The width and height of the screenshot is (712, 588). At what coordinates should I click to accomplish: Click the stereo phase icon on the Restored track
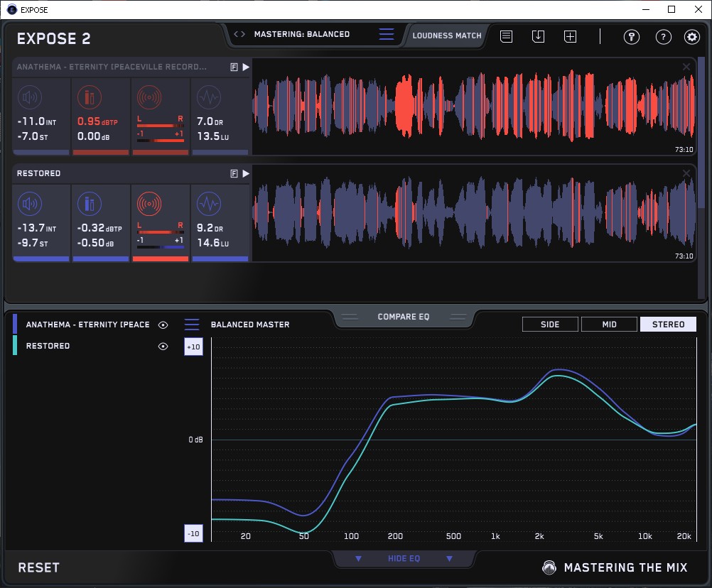[x=149, y=205]
